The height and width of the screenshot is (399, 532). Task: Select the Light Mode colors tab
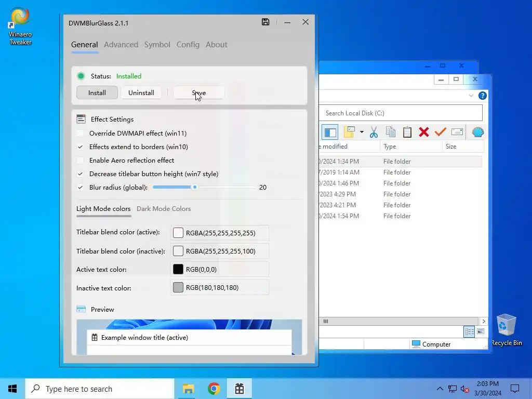click(x=103, y=209)
